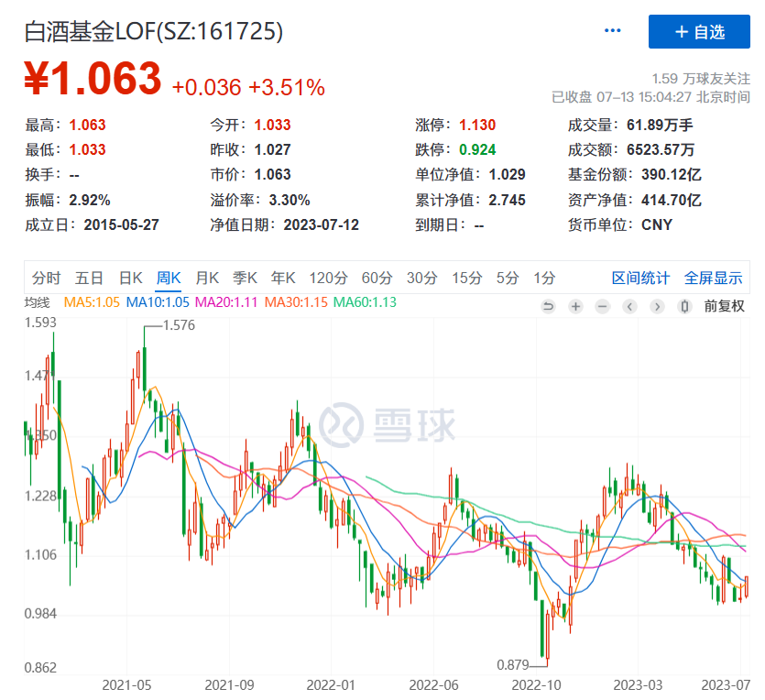Zoom in the chart with plus icon

point(575,306)
